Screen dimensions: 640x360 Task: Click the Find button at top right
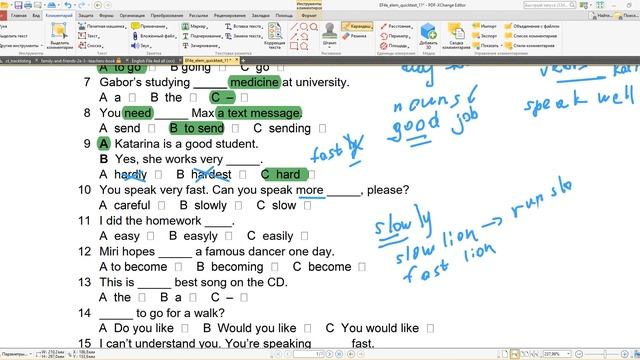(x=601, y=16)
